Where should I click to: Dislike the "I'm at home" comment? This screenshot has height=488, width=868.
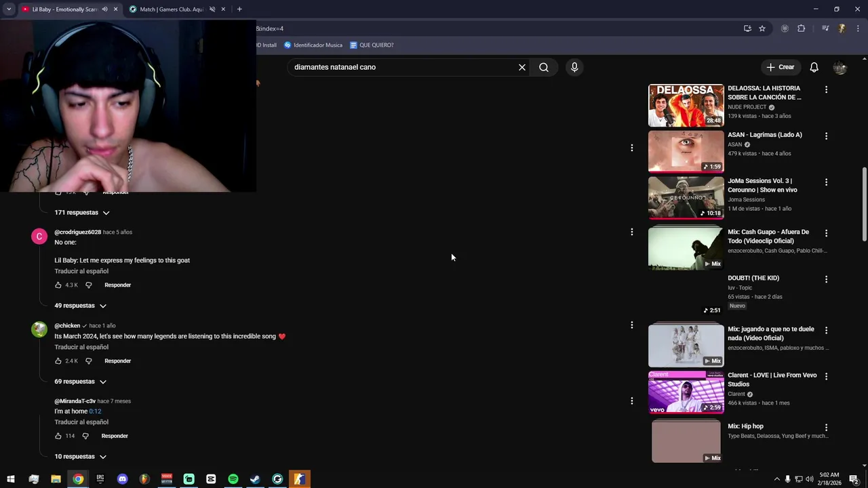(85, 436)
